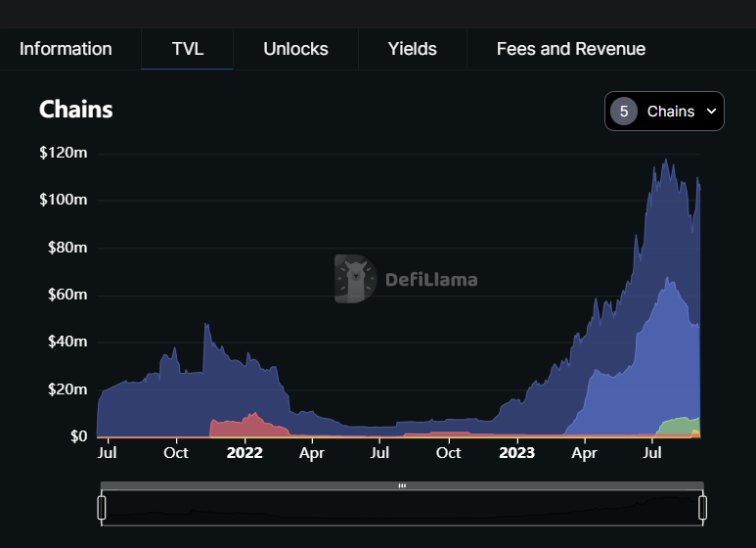The image size is (756, 548).
Task: Click the middle of the range slider preview
Action: point(402,508)
